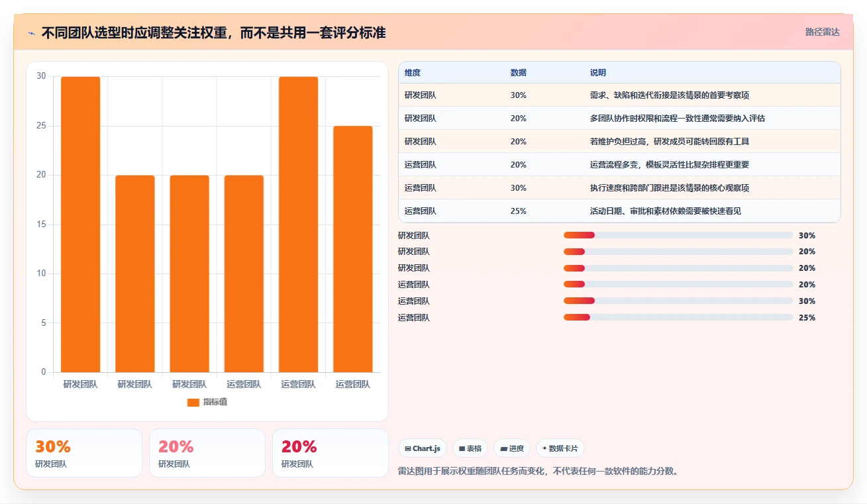This screenshot has width=867, height=504.
Task: Click the row 需求、缺陷和迭代衔接是该情景的首要考察项
Action: [619, 95]
